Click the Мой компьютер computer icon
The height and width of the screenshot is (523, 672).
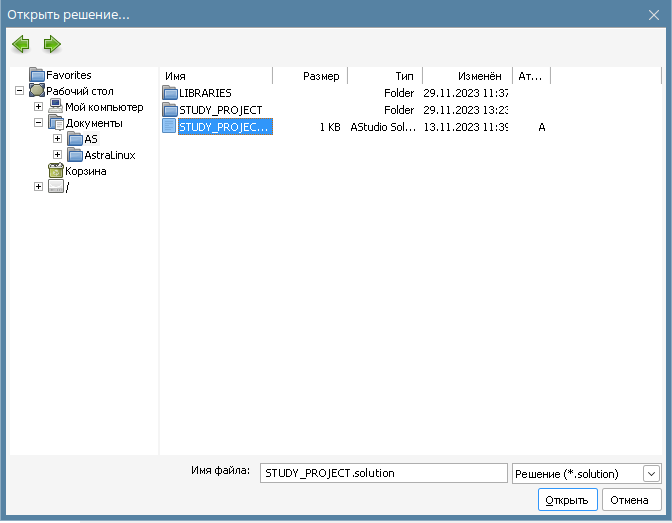tap(56, 107)
